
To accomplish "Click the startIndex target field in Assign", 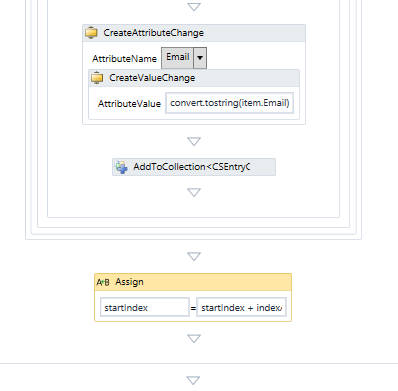I will (x=145, y=307).
